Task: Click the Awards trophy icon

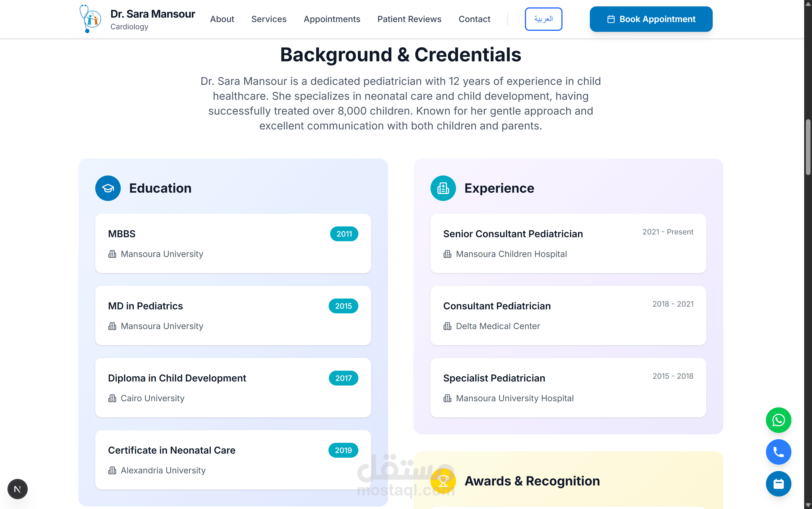Action: click(443, 481)
